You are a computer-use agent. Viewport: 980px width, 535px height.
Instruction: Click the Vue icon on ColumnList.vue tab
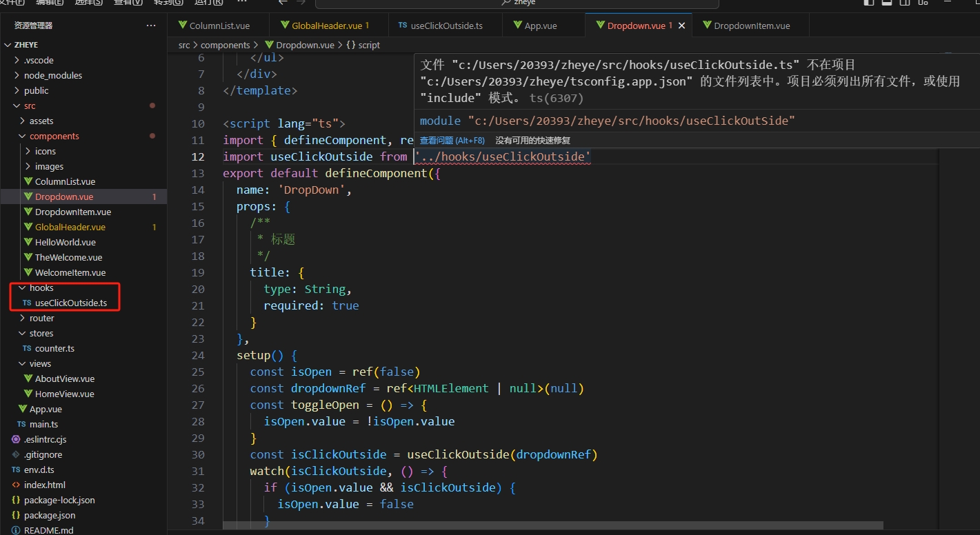point(183,26)
